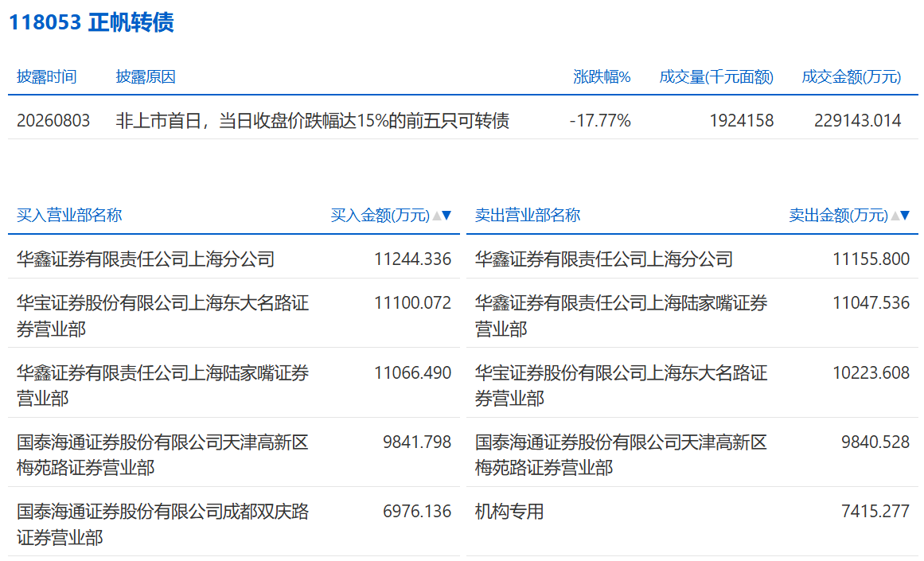This screenshot has height=561, width=924.
Task: Open the 118053 正帆转债 title link
Action: 92,22
